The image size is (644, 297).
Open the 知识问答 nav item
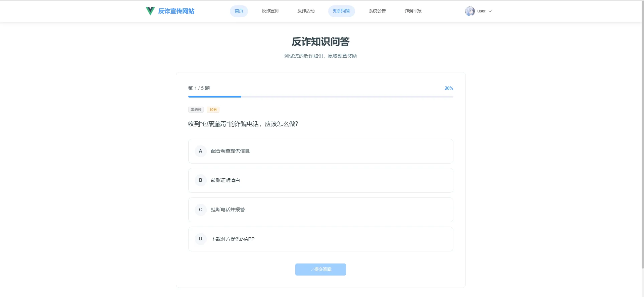tap(342, 11)
